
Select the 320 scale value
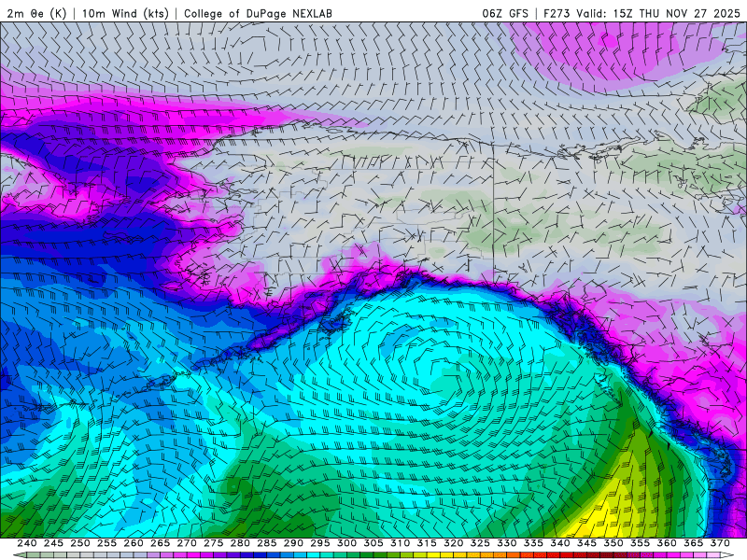(x=454, y=543)
